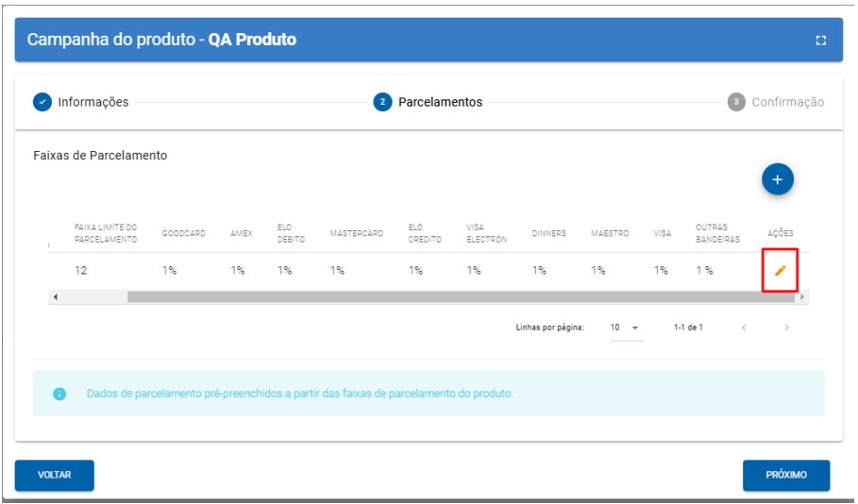This screenshot has height=504, width=858.
Task: Click the Informações step checkmark icon
Action: click(42, 102)
